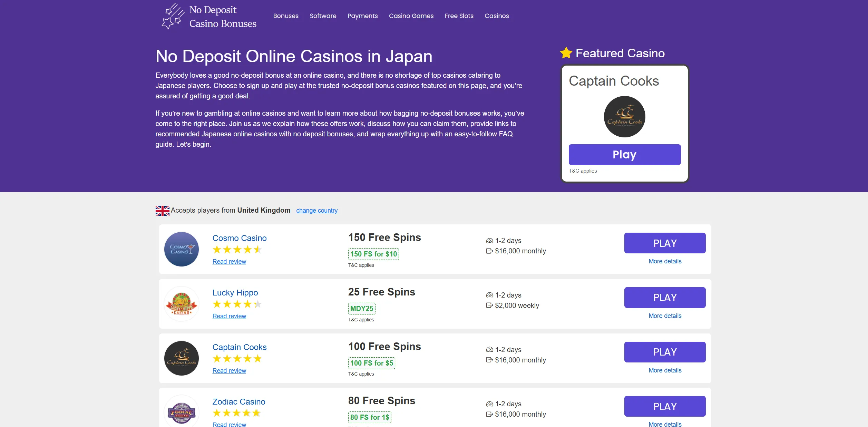Click Zodiac Casino star rating
Viewport: 868px width, 427px height.
coord(237,413)
